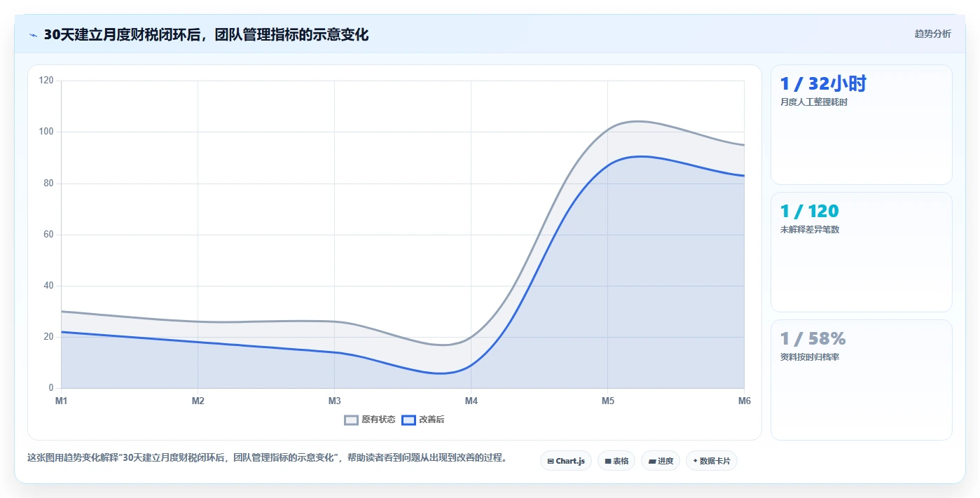
Task: Click the M6 x-axis label
Action: pyautogui.click(x=744, y=401)
